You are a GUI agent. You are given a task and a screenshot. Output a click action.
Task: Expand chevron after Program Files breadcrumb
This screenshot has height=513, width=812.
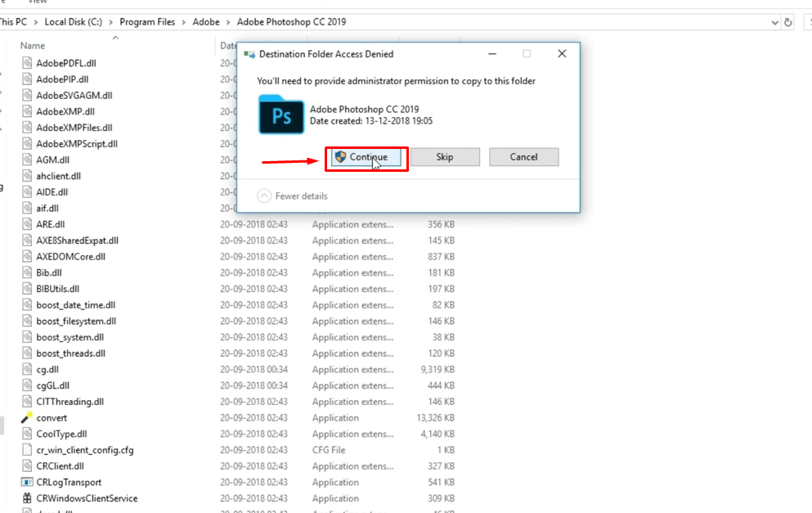(184, 22)
